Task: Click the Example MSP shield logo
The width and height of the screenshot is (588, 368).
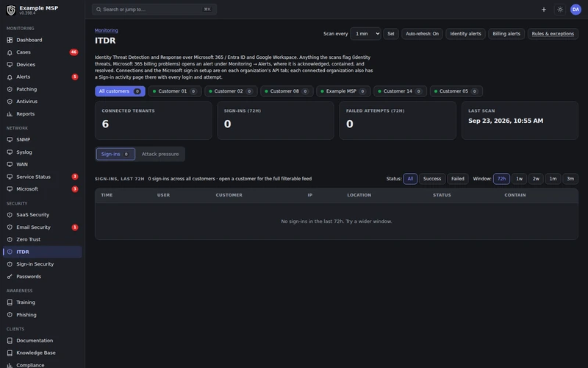Action: 11,10
